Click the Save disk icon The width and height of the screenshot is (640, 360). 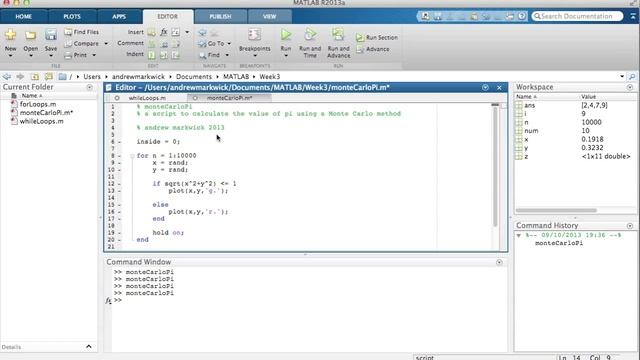[51, 35]
